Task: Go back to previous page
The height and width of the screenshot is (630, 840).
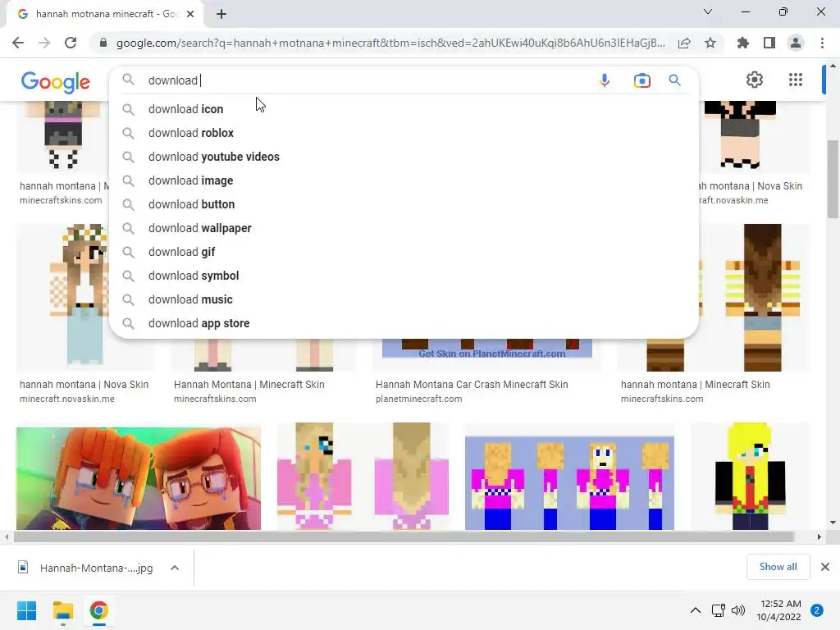Action: (x=18, y=43)
